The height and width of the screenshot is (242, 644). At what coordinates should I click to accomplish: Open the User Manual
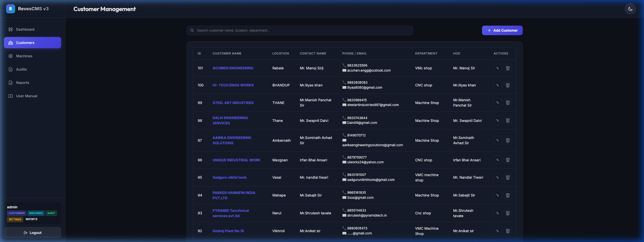point(32,96)
